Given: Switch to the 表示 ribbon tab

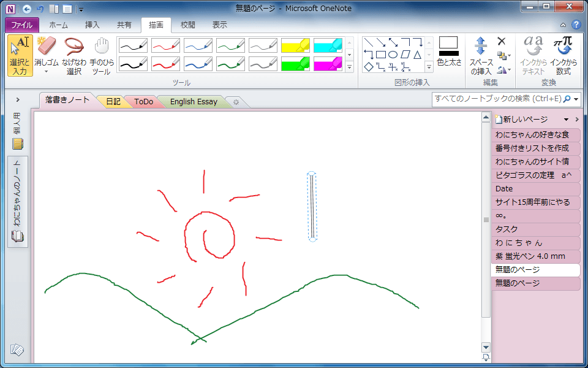Looking at the screenshot, I should [219, 25].
